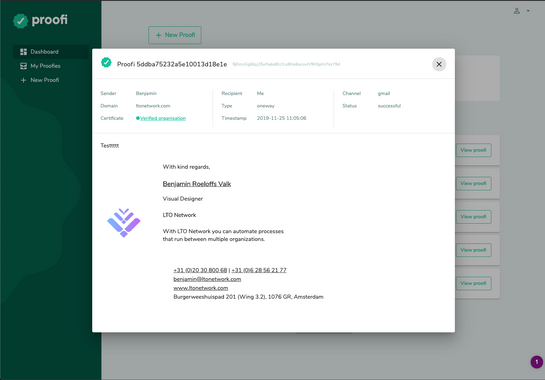Open the benjamin@ltonetwork.com email link
This screenshot has height=380, width=545.
(x=207, y=279)
